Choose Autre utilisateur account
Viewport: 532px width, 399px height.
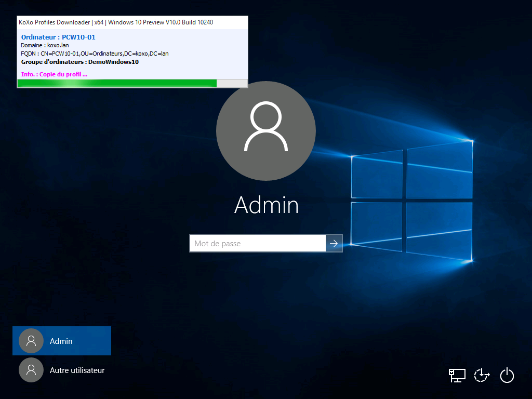pos(62,370)
